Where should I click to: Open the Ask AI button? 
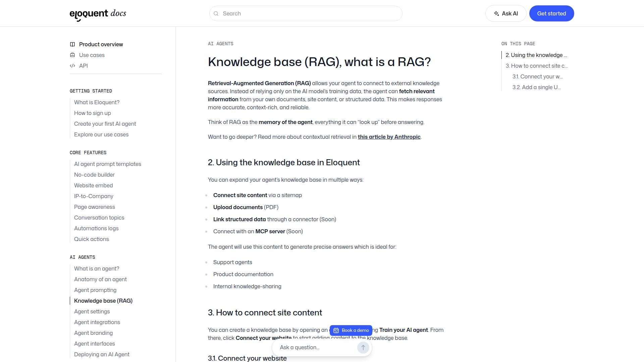point(506,13)
